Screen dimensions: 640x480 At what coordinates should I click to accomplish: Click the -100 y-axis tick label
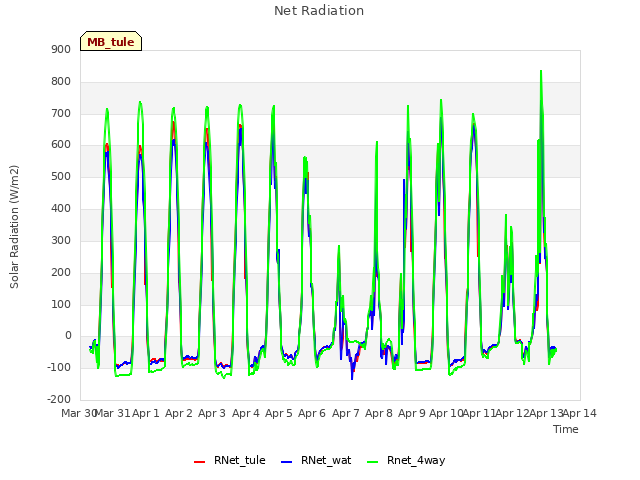59,367
